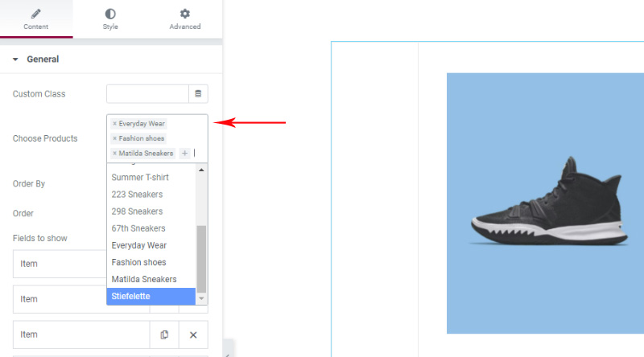Open the second Item field row

pyautogui.click(x=60, y=299)
